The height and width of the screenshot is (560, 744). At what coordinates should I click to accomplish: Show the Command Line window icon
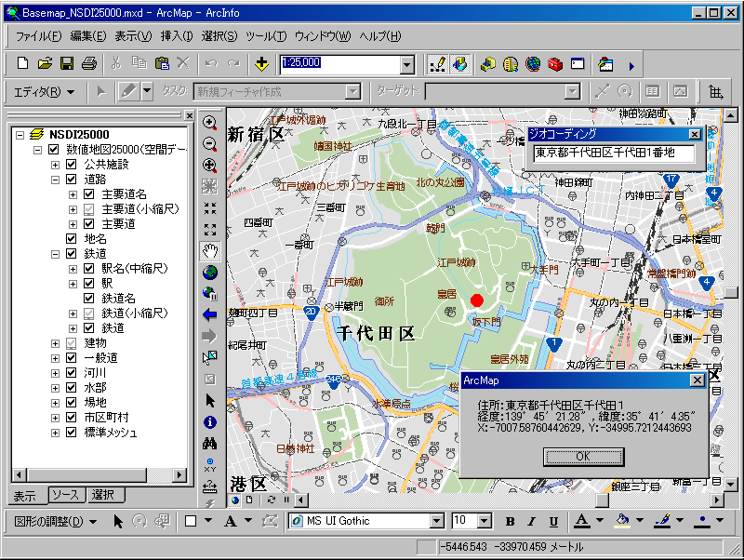tap(578, 64)
